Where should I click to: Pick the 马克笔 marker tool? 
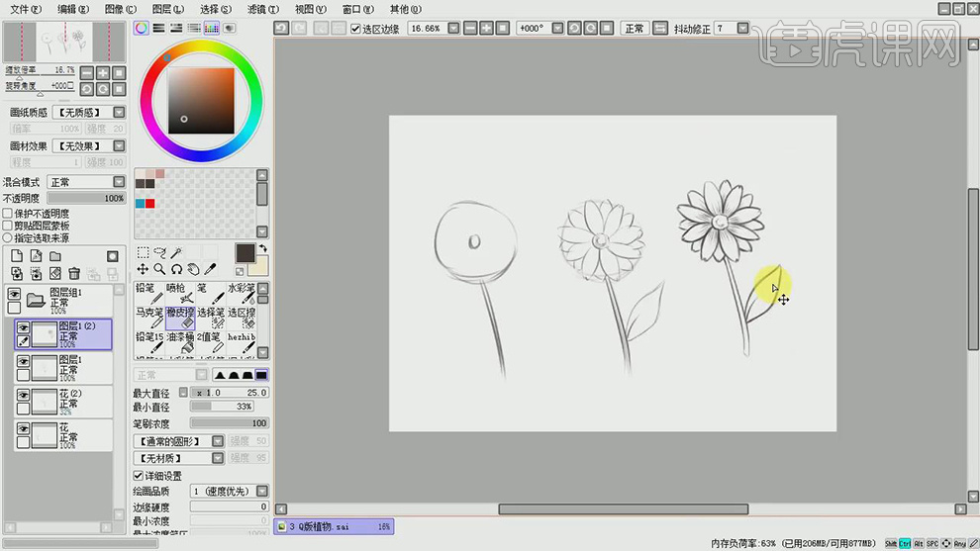(x=148, y=317)
